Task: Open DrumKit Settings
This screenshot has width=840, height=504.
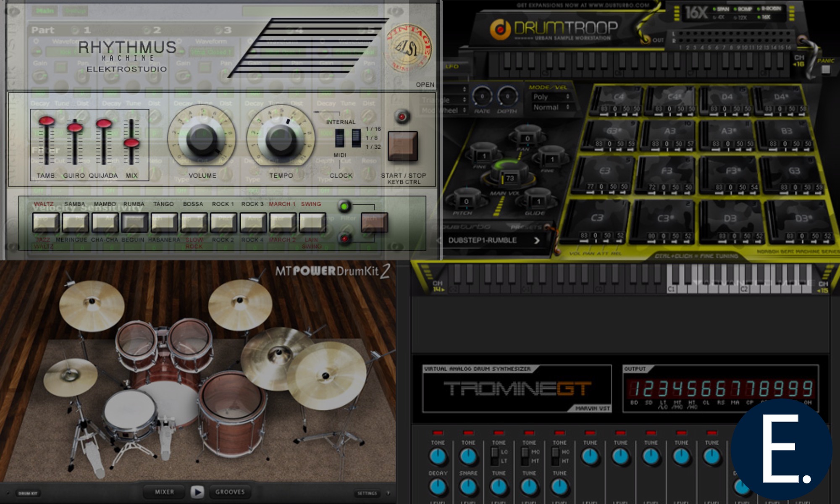Action: coord(367,493)
